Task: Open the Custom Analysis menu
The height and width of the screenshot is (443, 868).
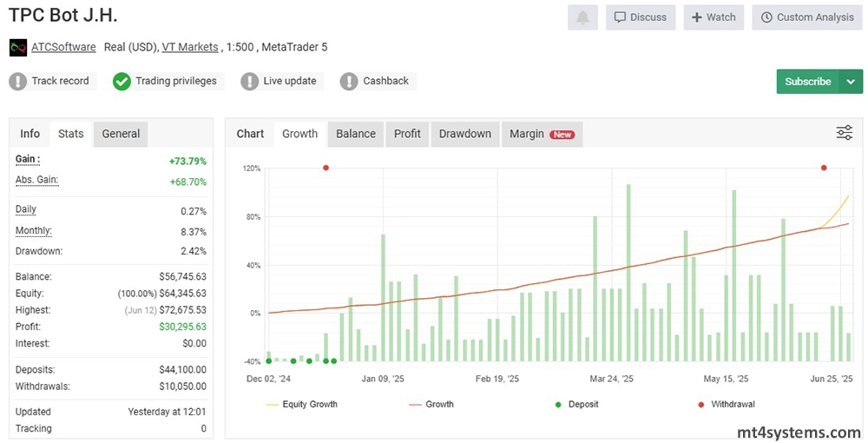Action: pos(807,17)
